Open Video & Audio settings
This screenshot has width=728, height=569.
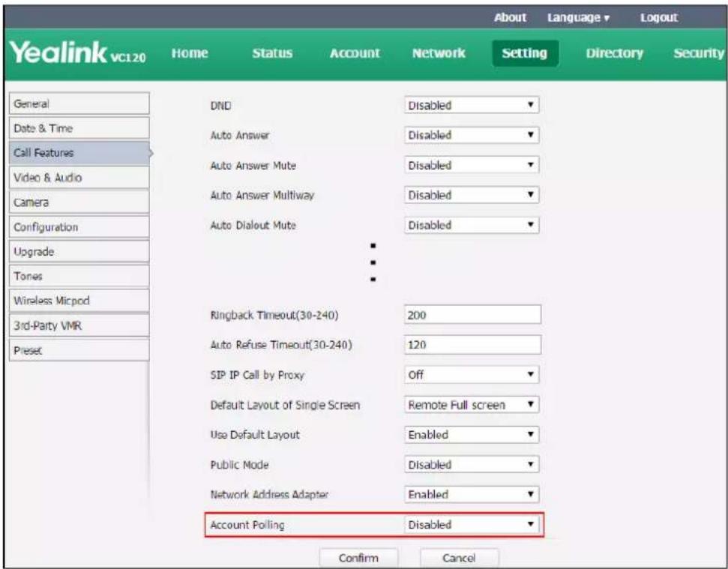click(x=79, y=177)
